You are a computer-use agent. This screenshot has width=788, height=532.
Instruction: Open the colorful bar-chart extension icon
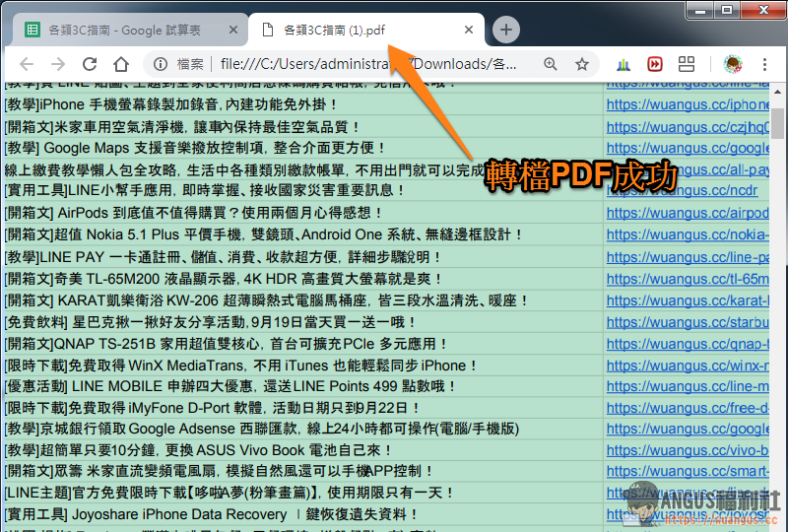point(624,64)
